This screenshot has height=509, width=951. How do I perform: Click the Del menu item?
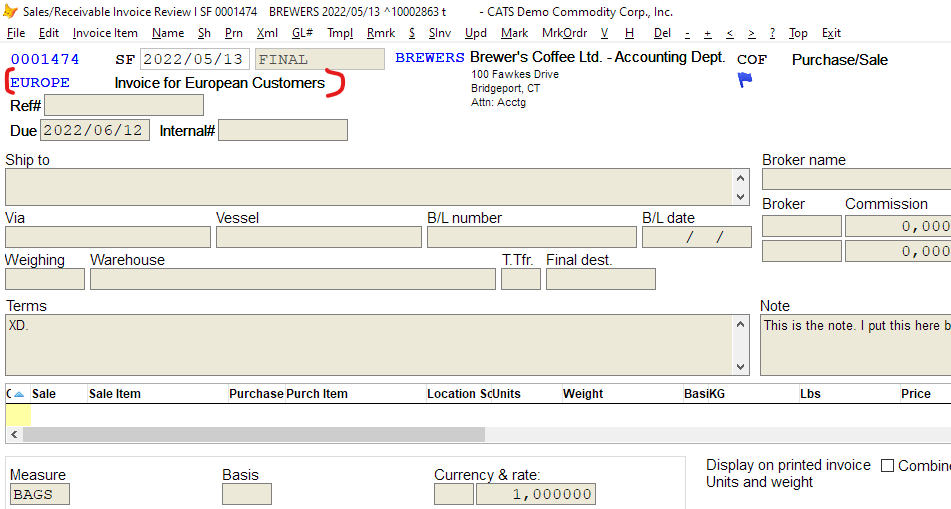(x=662, y=33)
